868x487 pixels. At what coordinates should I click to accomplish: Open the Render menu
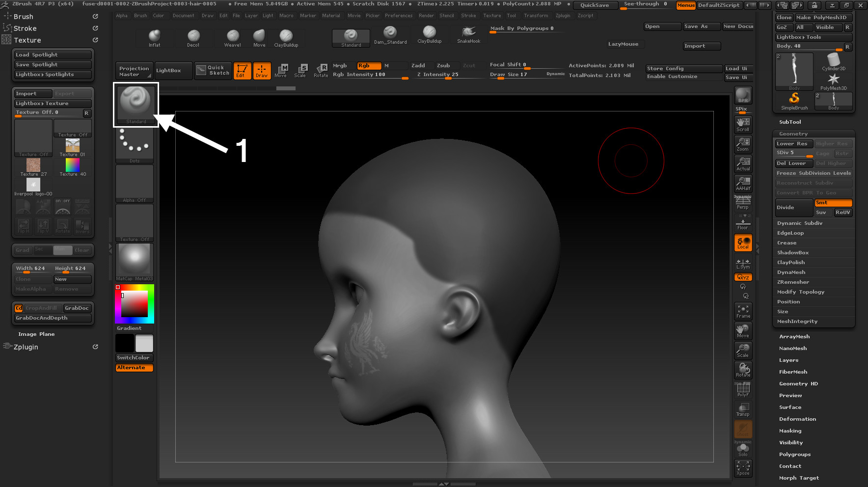click(x=426, y=16)
